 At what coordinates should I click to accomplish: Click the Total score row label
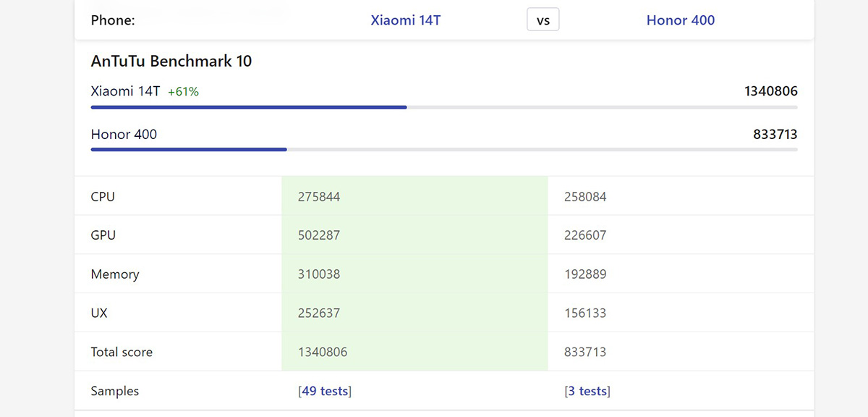(122, 353)
